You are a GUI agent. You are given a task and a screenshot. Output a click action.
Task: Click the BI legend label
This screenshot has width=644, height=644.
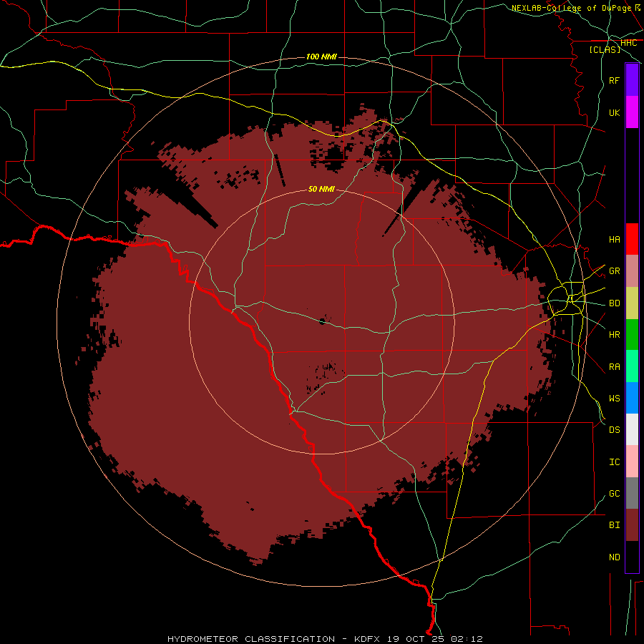[x=614, y=525]
